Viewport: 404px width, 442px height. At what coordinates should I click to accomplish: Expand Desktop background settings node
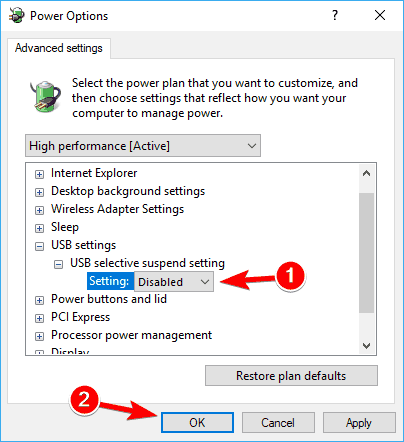coord(39,192)
